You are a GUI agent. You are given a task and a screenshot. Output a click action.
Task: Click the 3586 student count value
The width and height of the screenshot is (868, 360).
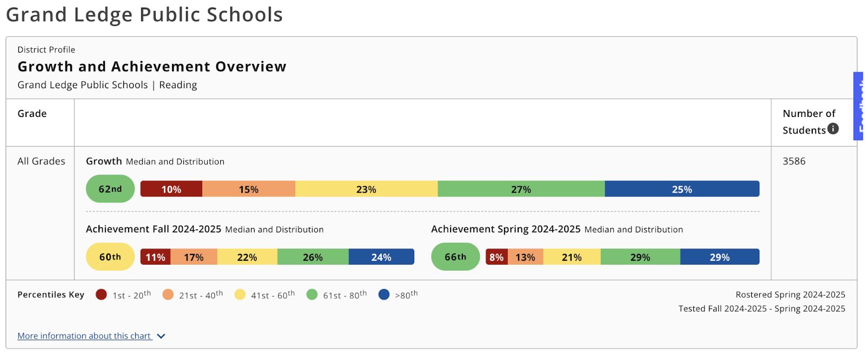click(x=794, y=161)
